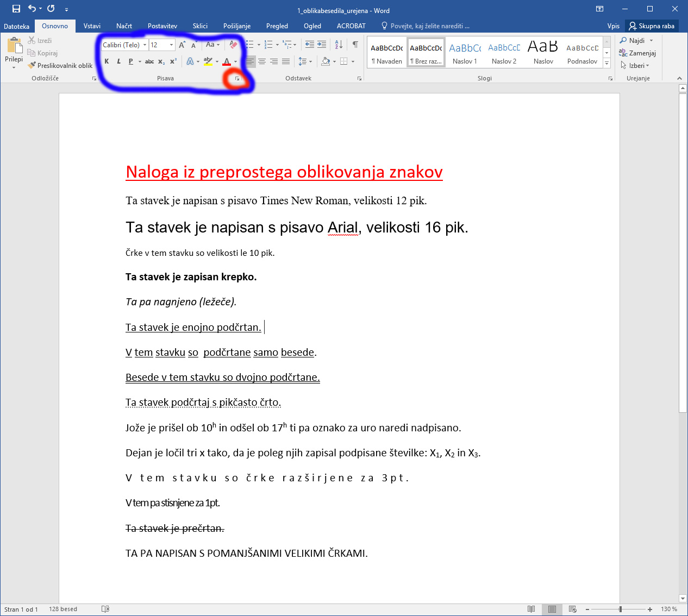Justify the paragraph text
Viewport: 688px width, 616px height.
point(286,61)
